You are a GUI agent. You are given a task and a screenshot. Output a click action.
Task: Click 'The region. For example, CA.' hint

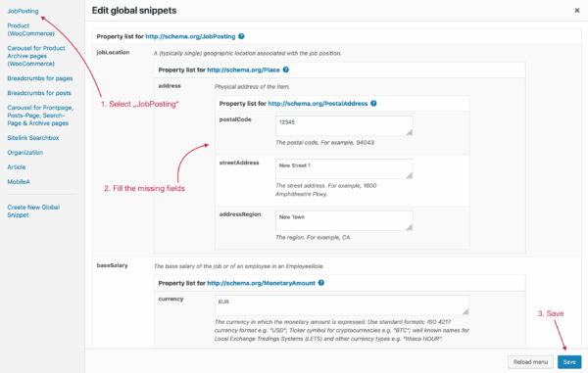point(314,238)
